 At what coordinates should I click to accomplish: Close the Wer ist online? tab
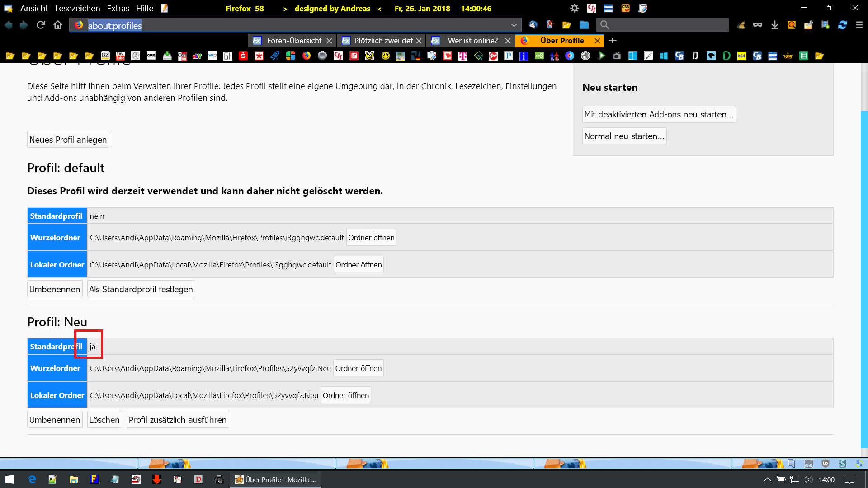[508, 41]
